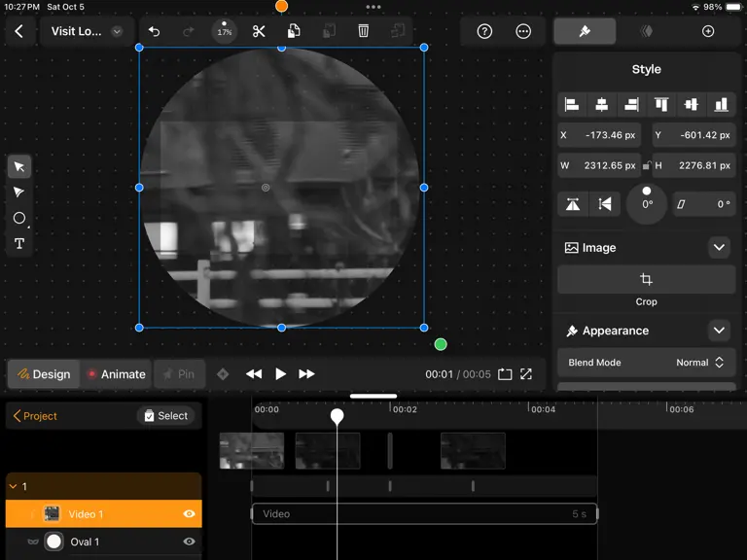Edit the height H field

pyautogui.click(x=694, y=165)
